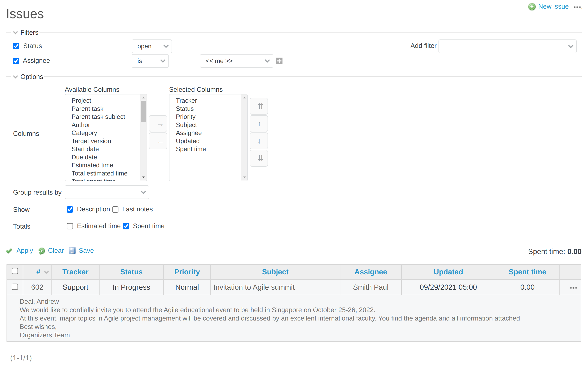Open the Add filter dropdown

[507, 46]
